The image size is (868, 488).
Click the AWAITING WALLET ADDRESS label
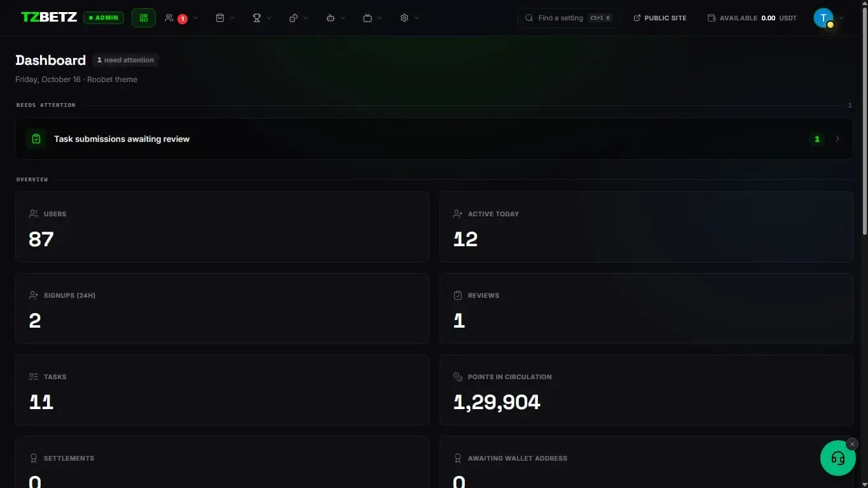[518, 458]
